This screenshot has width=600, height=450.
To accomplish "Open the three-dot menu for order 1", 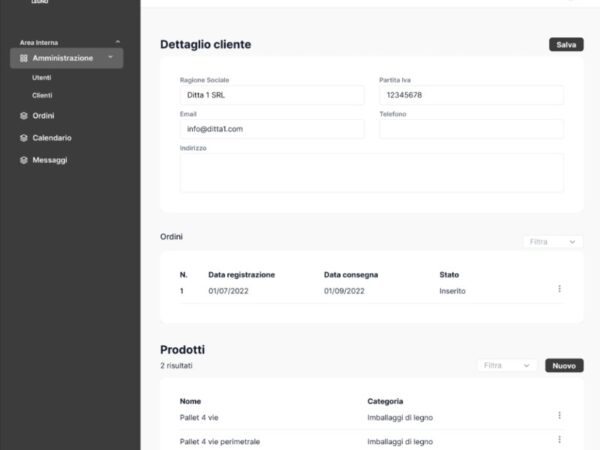I will [x=559, y=290].
